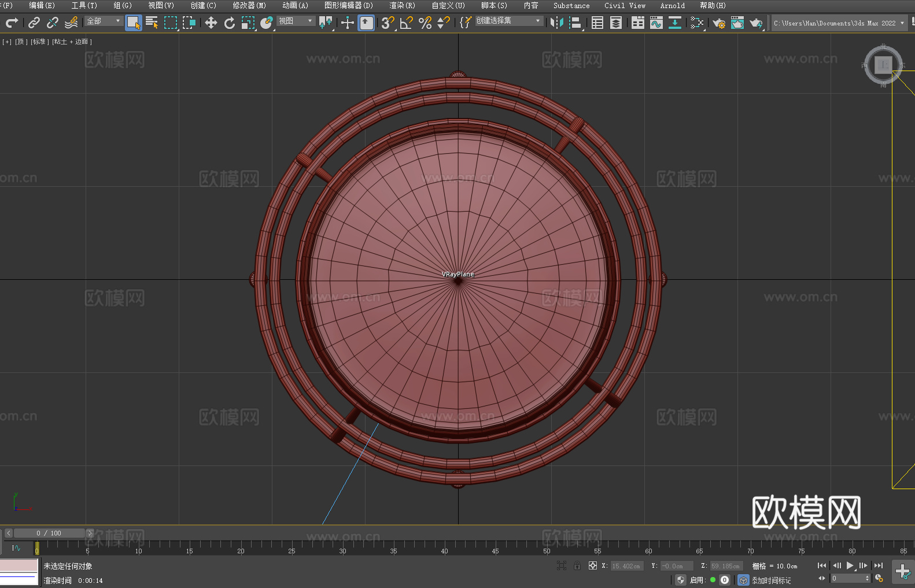Open the 编辑(E) menu

[42, 5]
